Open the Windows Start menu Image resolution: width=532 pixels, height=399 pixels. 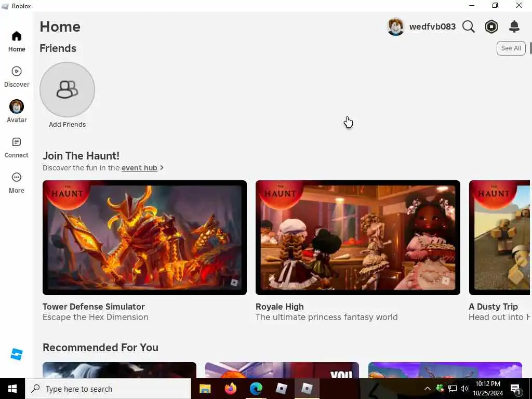(x=12, y=389)
